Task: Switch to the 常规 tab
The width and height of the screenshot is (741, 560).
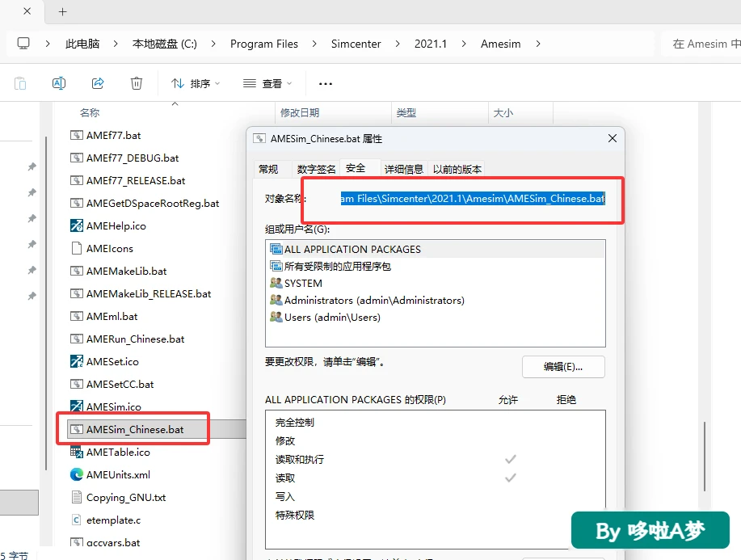Action: [x=268, y=169]
